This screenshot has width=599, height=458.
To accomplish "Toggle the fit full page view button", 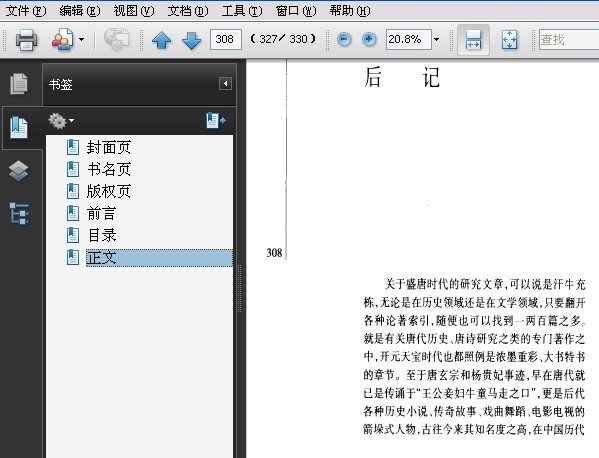I will click(x=509, y=40).
